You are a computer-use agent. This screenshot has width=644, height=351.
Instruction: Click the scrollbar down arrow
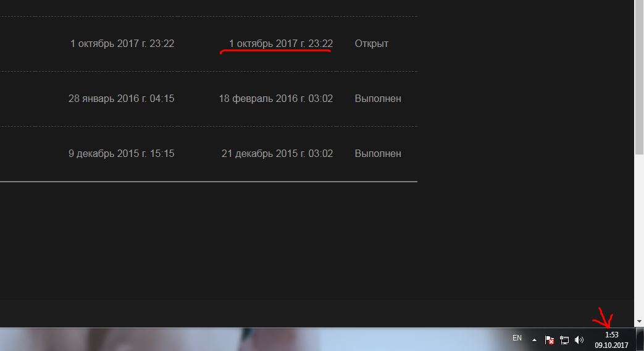point(639,322)
